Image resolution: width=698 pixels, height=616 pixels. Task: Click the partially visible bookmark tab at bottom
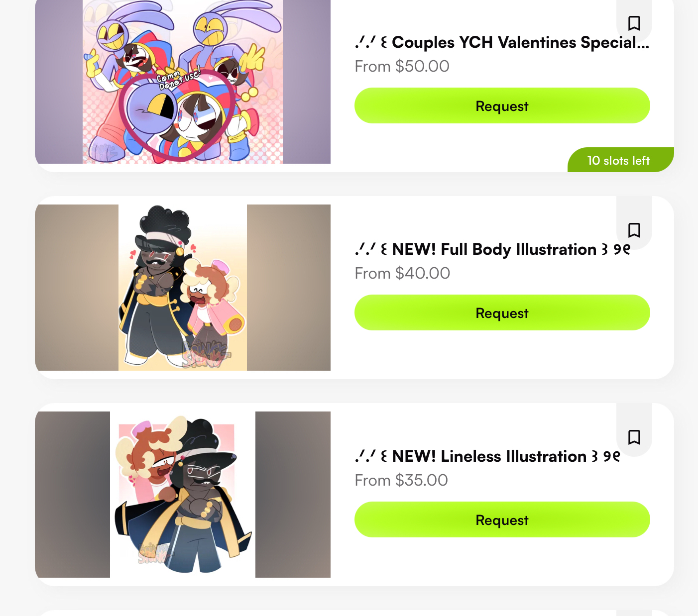tap(634, 613)
